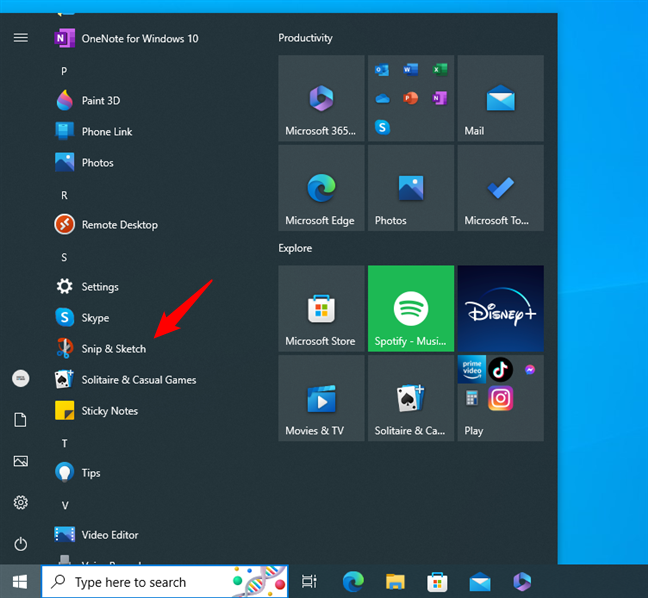Click Excel icon in Office tile folder
The height and width of the screenshot is (598, 648).
(x=439, y=70)
